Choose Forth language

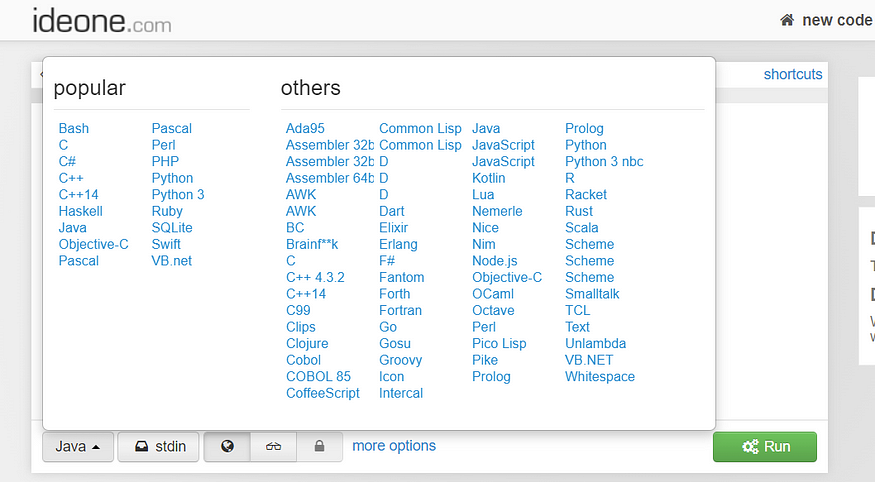point(395,294)
